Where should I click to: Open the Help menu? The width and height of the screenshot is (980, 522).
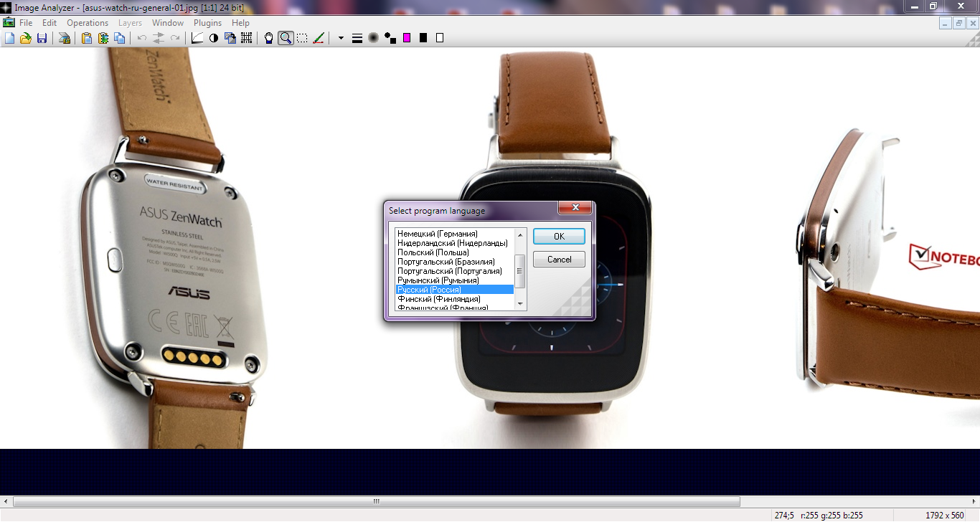pyautogui.click(x=241, y=23)
